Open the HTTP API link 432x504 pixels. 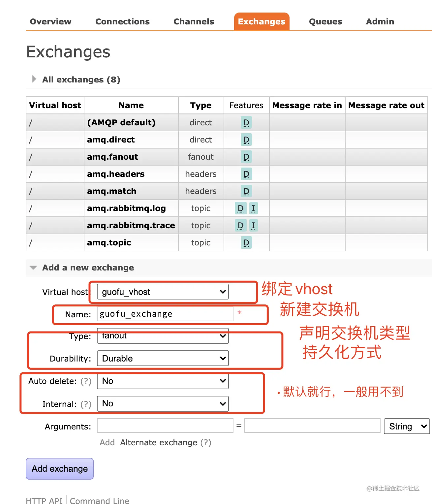tap(44, 501)
